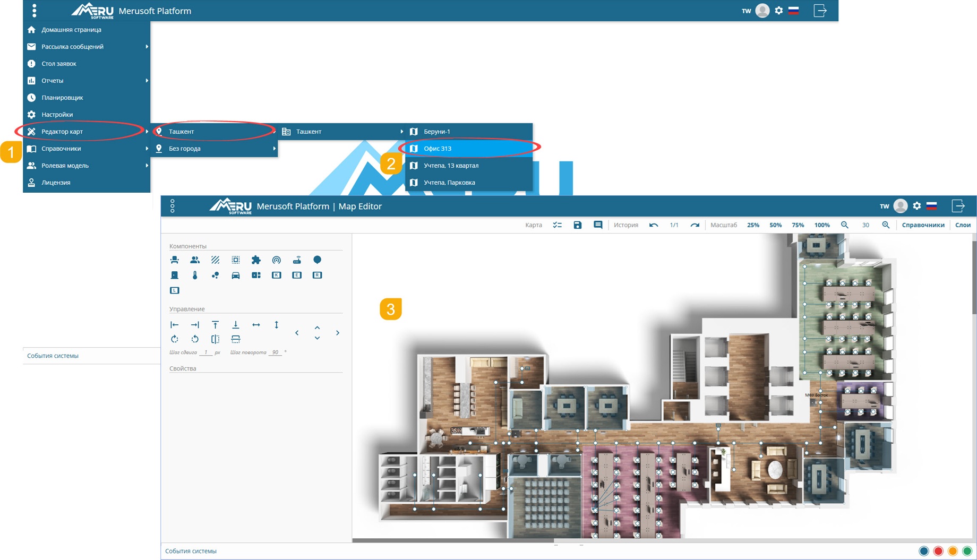Image resolution: width=977 pixels, height=560 pixels.
Task: Select the door component icon
Action: (174, 275)
